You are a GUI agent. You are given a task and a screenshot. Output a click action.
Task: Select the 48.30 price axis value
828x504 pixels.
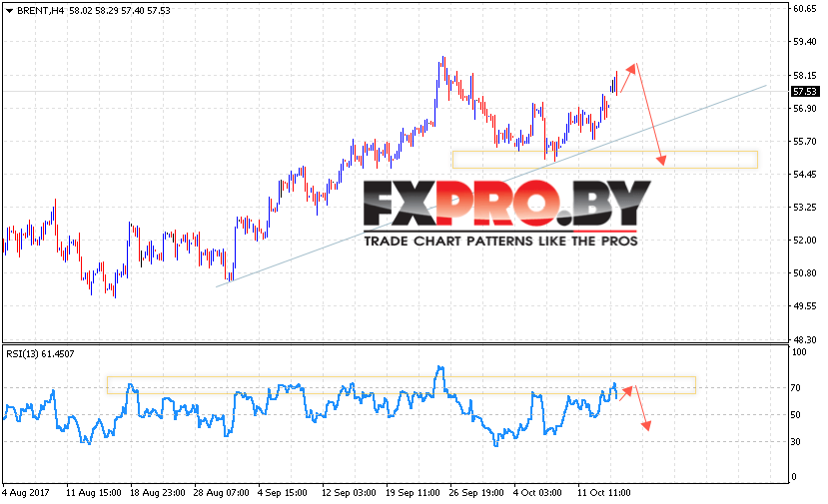[805, 339]
